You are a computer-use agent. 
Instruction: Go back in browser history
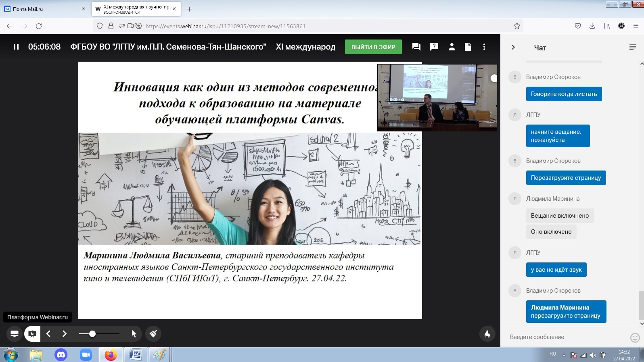(x=10, y=26)
